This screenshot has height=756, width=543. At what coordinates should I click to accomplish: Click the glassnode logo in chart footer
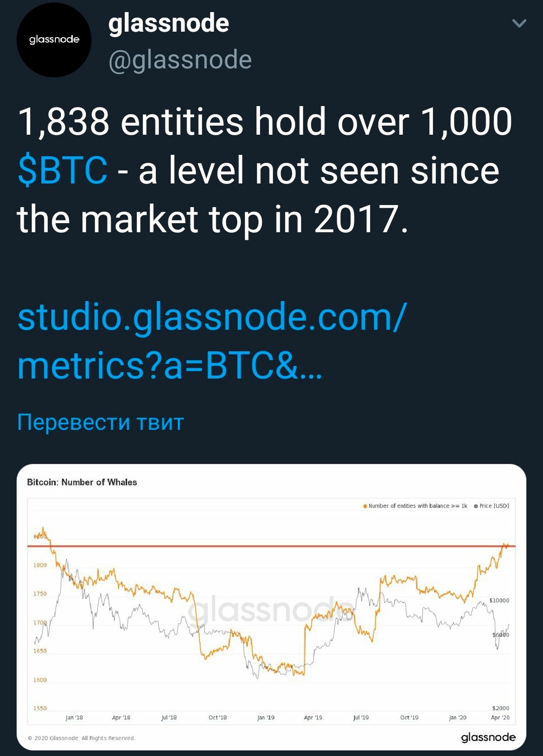click(488, 737)
